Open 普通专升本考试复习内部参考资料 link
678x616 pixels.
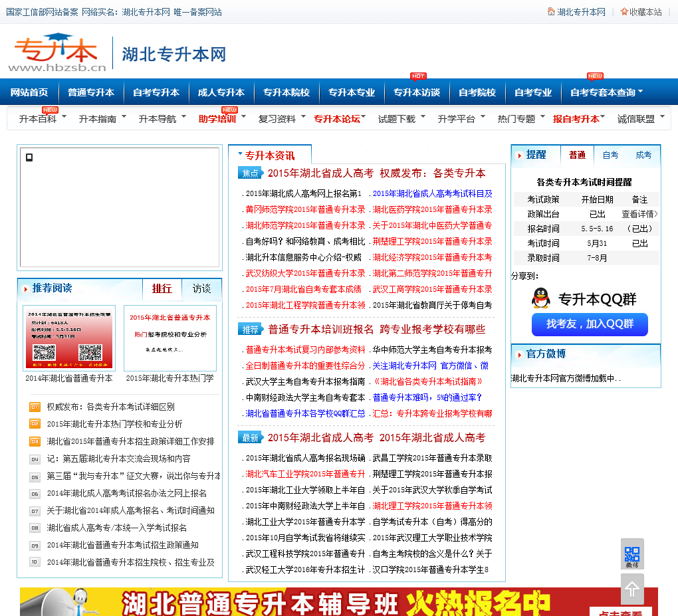305,350
